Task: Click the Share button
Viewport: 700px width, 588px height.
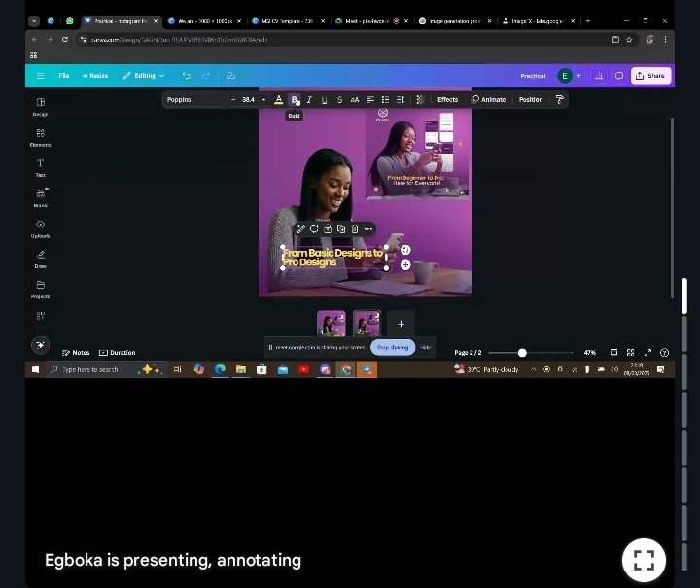Action: click(650, 76)
